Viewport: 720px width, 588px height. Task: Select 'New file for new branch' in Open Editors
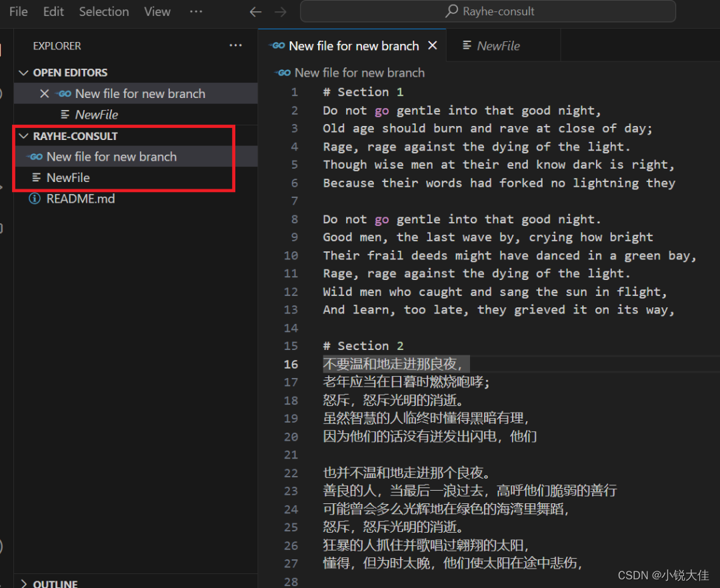[x=135, y=93]
